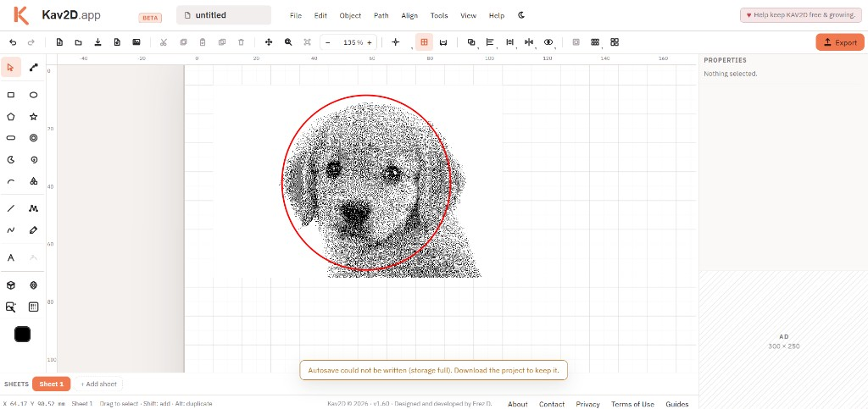Open flip mirror dropdown
868x409 pixels.
[529, 42]
